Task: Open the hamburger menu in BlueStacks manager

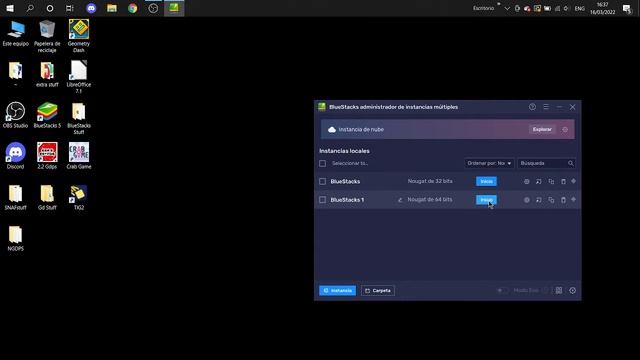Action: (x=546, y=107)
